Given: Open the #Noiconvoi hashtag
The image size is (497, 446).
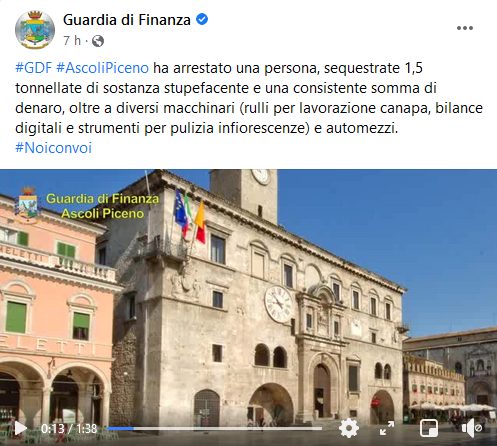Looking at the screenshot, I should [x=53, y=148].
